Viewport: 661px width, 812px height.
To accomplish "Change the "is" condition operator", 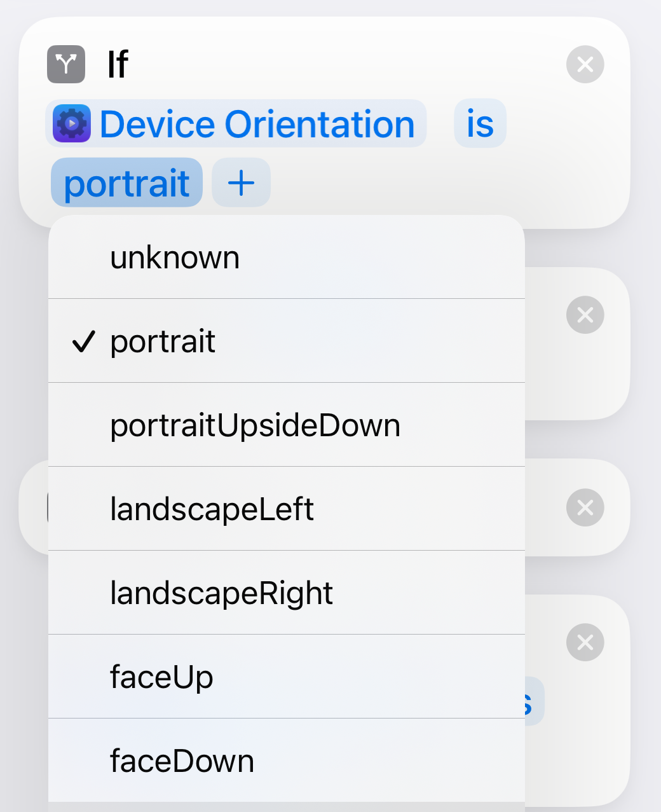I will pyautogui.click(x=480, y=123).
